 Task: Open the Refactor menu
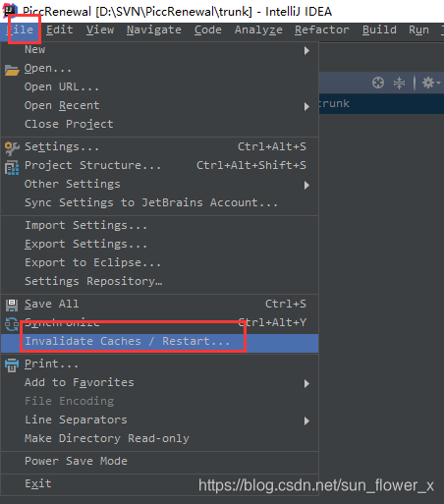point(322,29)
